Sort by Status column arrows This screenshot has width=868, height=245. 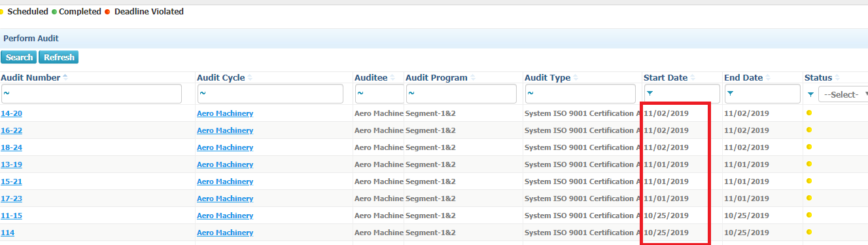click(x=838, y=78)
